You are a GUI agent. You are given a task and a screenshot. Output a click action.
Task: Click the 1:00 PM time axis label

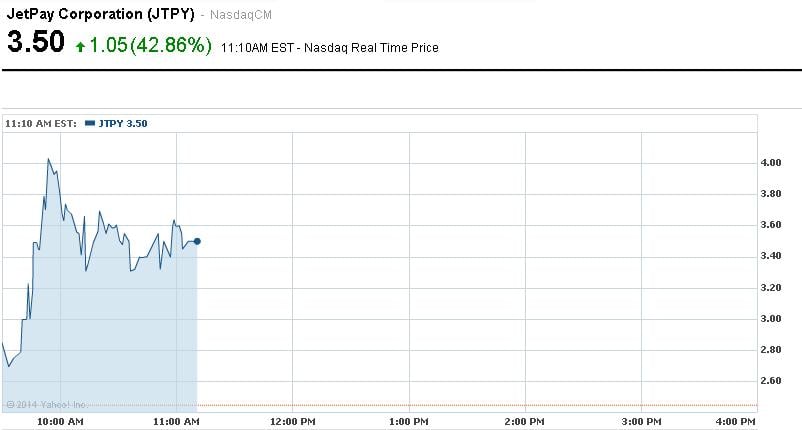coord(408,422)
